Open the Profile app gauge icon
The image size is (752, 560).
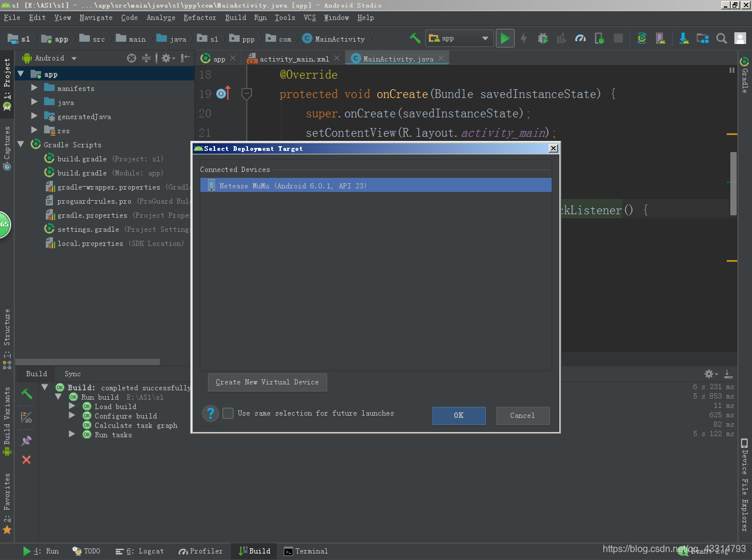coord(580,38)
